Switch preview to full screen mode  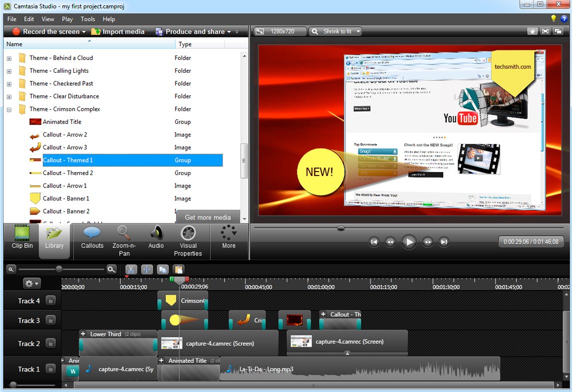point(545,31)
